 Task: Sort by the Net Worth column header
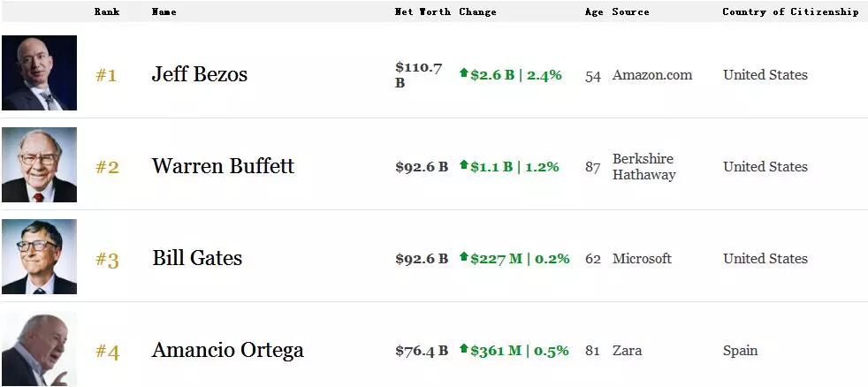coord(422,12)
